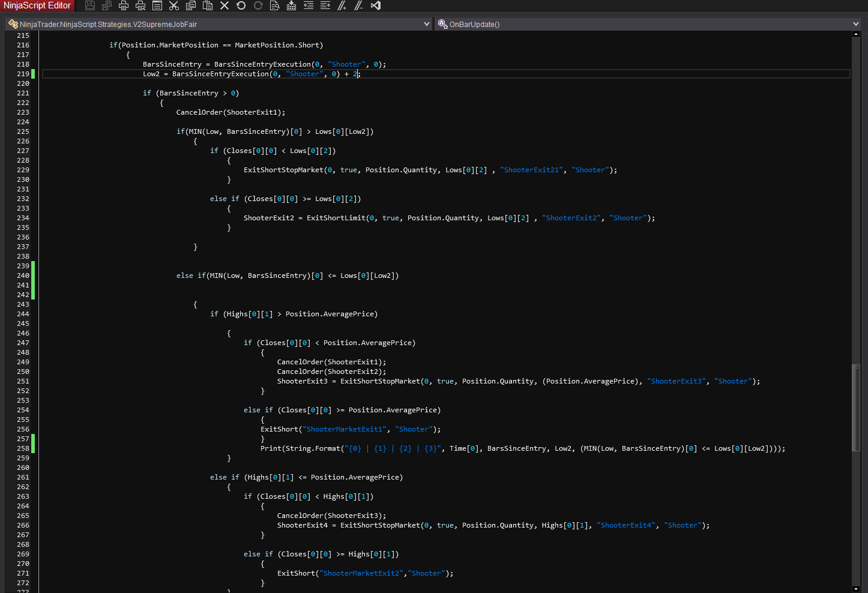
Task: Click the Copy icon in the toolbar
Action: [191, 5]
